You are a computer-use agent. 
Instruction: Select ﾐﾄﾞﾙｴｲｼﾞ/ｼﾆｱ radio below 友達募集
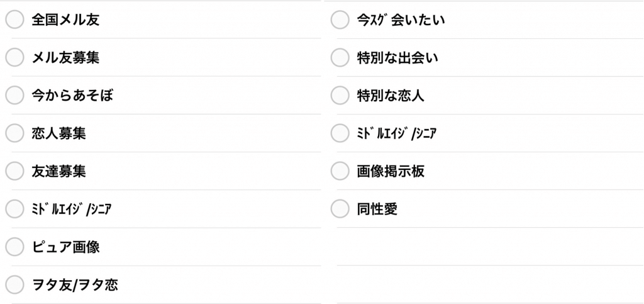[x=14, y=208]
